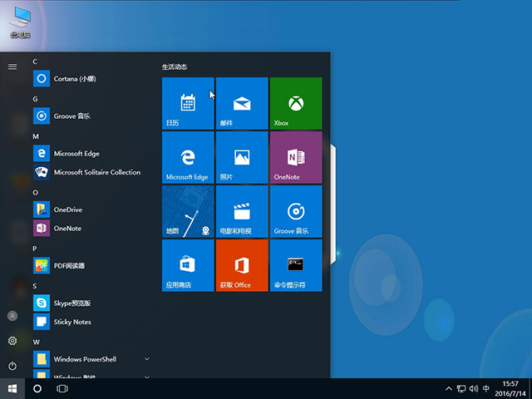Toggle the Chinese input mode indicator (中)

486,388
